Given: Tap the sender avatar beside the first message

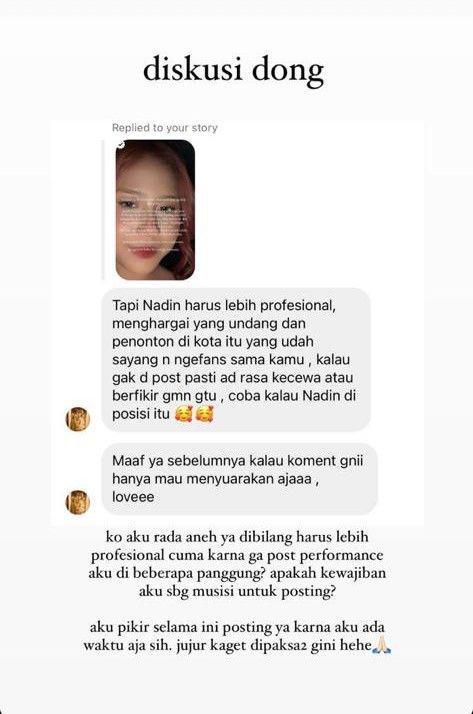Looking at the screenshot, I should click(x=78, y=419).
